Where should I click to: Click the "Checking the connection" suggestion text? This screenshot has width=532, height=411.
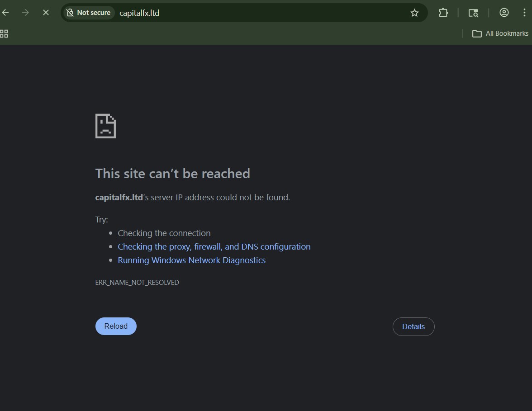click(164, 233)
